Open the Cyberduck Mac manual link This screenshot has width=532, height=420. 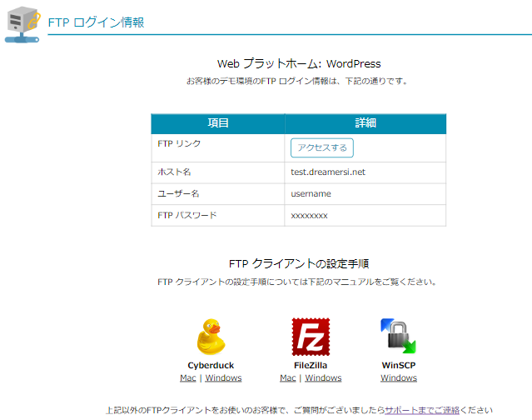point(188,377)
